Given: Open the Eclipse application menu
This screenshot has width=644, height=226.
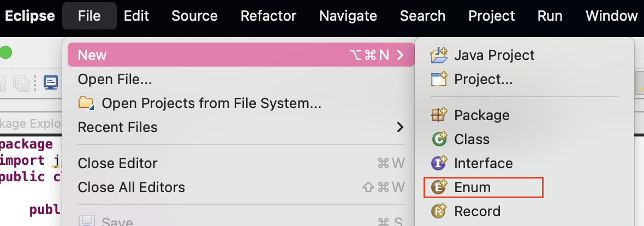Looking at the screenshot, I should tap(29, 16).
